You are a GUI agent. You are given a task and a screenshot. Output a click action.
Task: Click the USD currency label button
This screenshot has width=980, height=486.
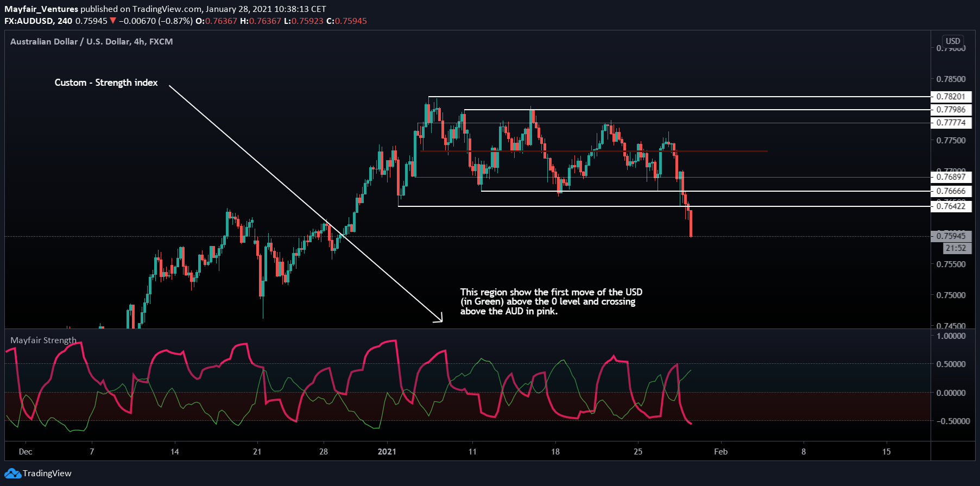(953, 41)
